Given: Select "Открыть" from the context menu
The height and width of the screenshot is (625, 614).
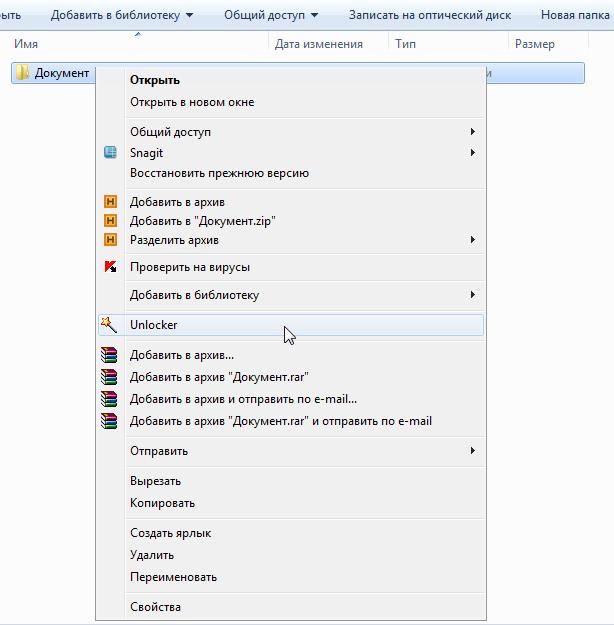Looking at the screenshot, I should click(x=155, y=80).
